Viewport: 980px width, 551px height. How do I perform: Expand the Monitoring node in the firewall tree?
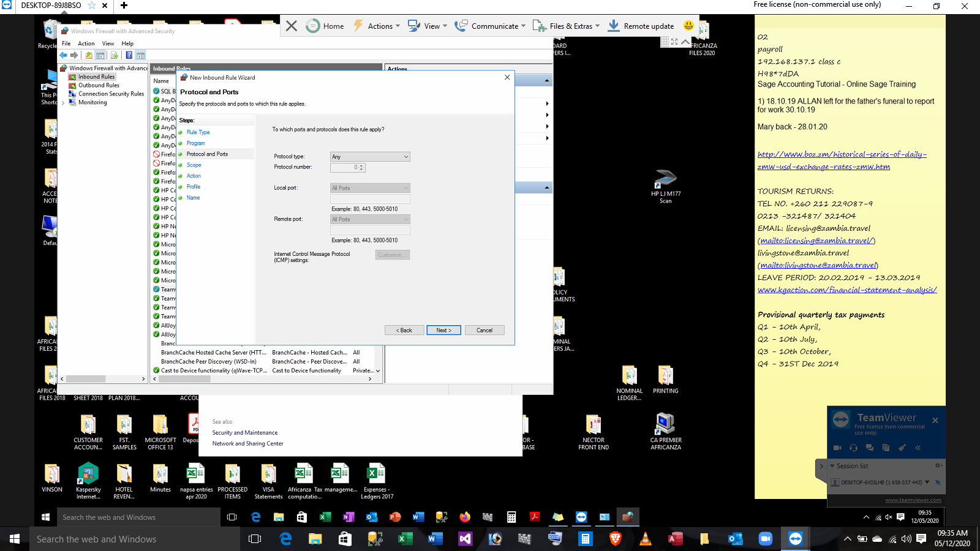63,102
